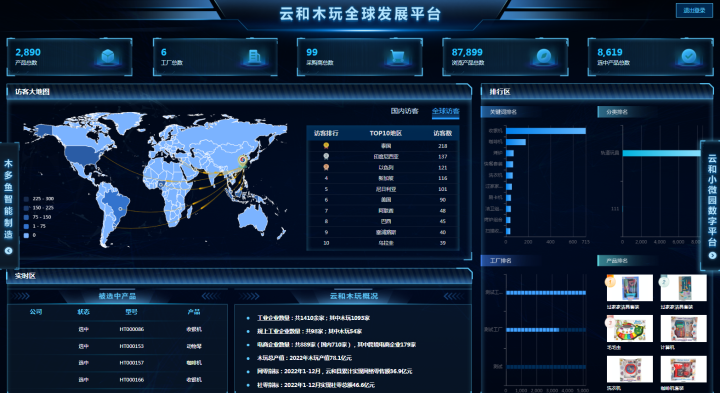The image size is (720, 393).
Task: Click right chevrons beside 云和木玩概况 header
Action: click(453, 296)
